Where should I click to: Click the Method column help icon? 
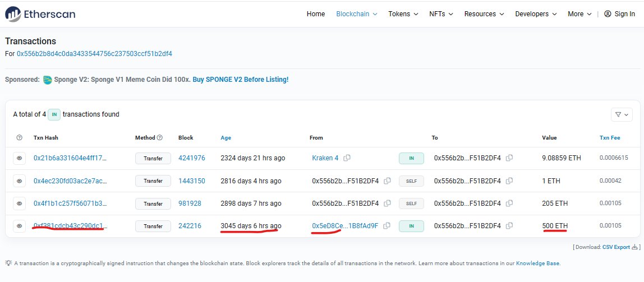tap(160, 137)
